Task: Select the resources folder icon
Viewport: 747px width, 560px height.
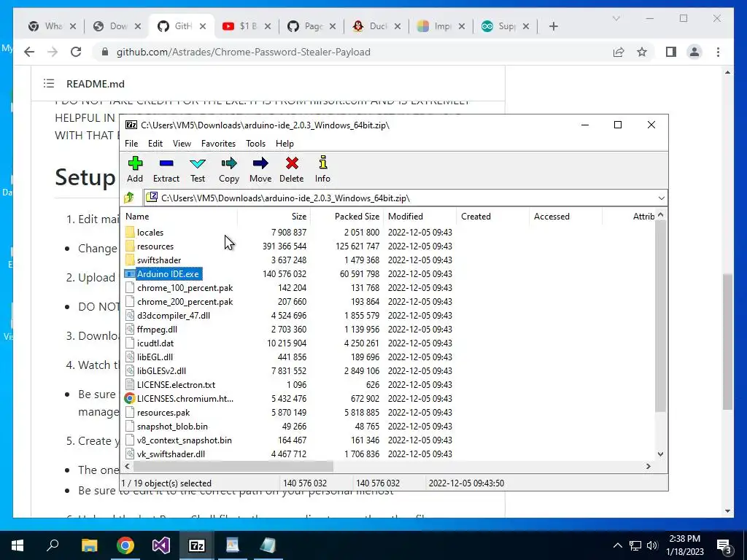Action: tap(130, 246)
